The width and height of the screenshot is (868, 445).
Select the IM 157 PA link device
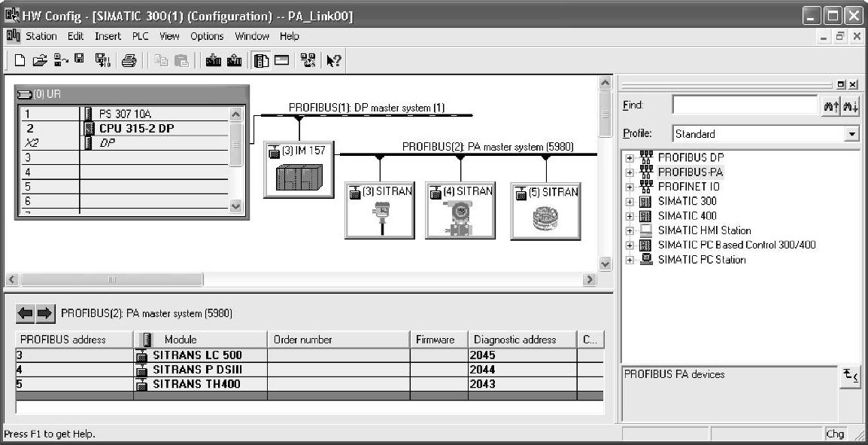299,169
